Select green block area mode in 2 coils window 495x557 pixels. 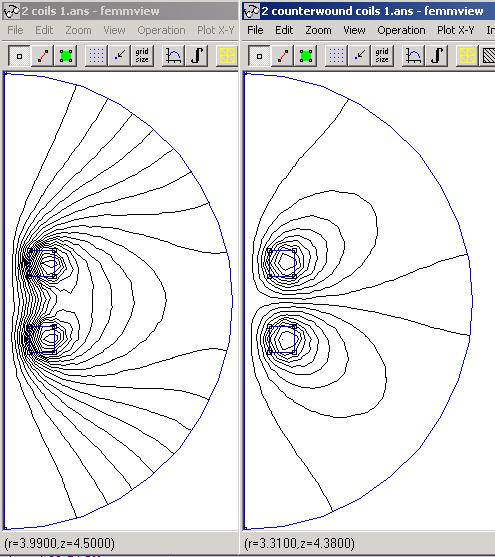click(x=66, y=56)
